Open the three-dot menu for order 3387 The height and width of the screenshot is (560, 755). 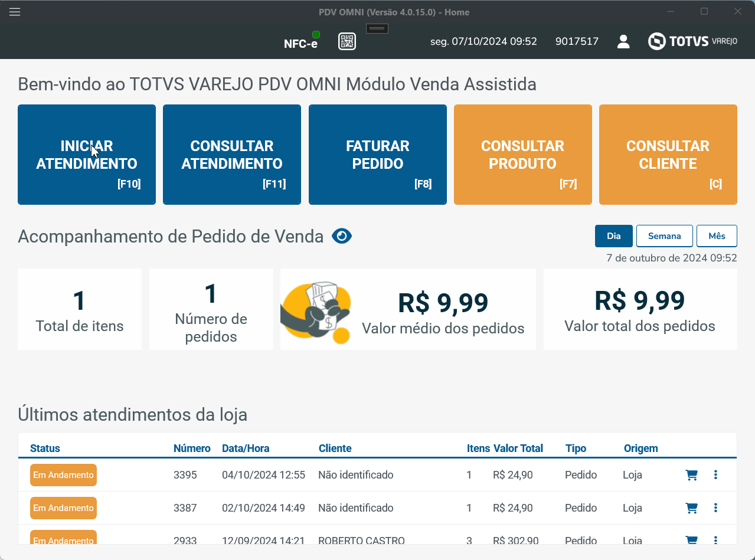(715, 507)
